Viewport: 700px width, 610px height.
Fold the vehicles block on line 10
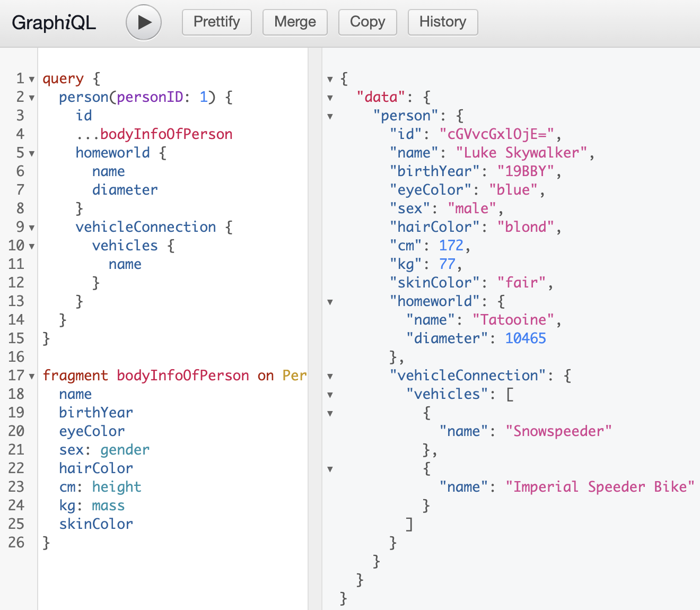(x=32, y=247)
